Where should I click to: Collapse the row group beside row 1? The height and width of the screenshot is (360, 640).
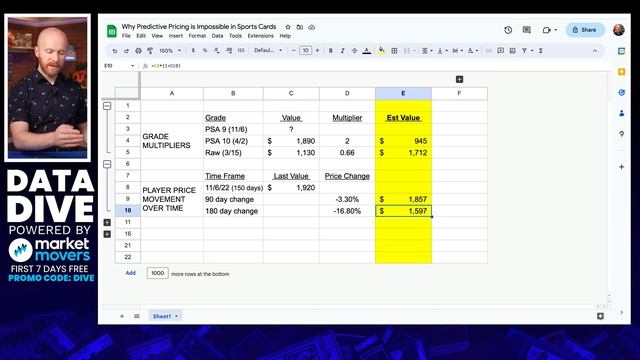coord(107,106)
